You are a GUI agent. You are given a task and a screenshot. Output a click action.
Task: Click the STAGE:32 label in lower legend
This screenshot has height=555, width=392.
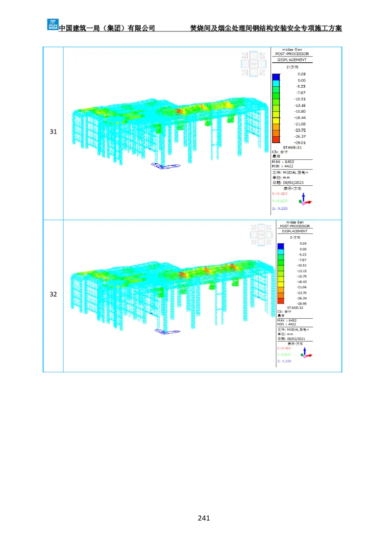coord(295,307)
